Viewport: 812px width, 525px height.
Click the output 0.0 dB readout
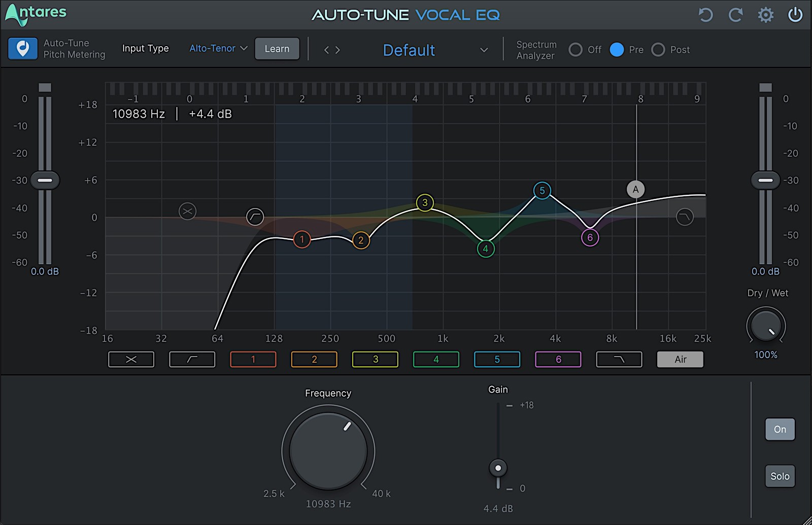tap(765, 271)
